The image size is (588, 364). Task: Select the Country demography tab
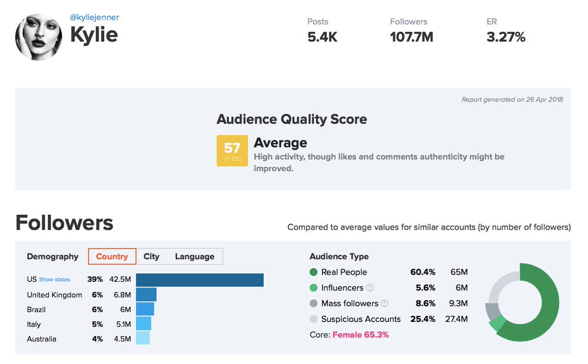112,256
